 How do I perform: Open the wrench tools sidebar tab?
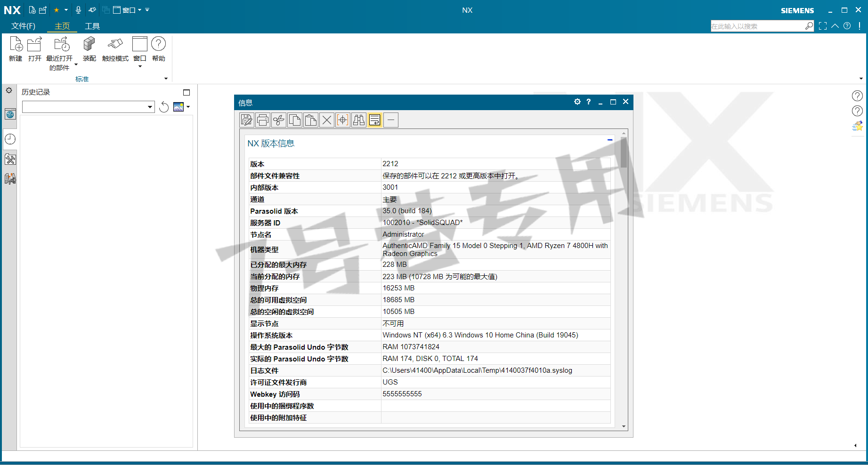pyautogui.click(x=10, y=160)
